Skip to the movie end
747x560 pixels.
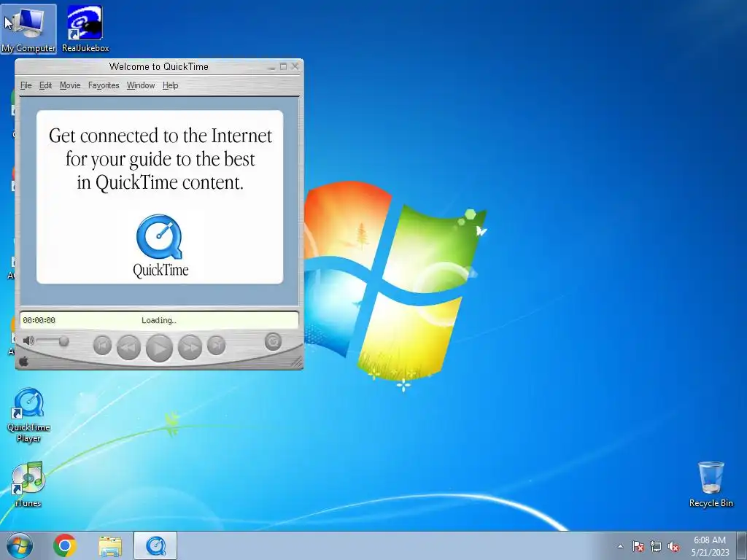click(216, 345)
